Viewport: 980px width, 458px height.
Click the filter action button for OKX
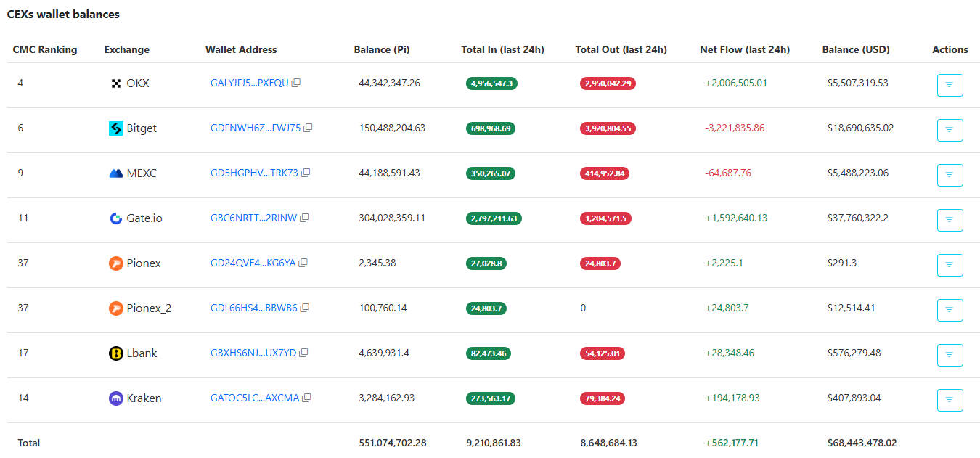[950, 85]
